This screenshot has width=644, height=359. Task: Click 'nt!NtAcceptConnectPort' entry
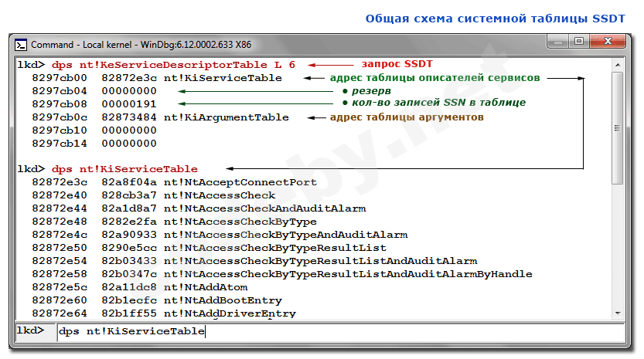pos(240,182)
